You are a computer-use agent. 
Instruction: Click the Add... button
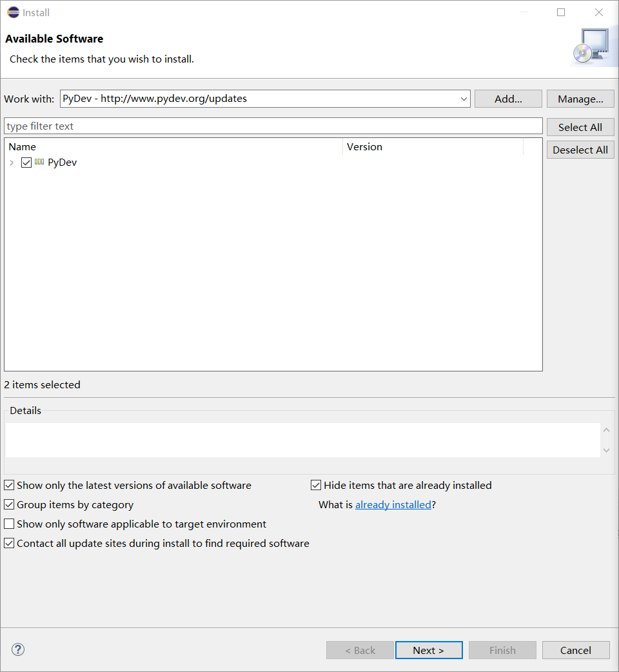point(508,99)
